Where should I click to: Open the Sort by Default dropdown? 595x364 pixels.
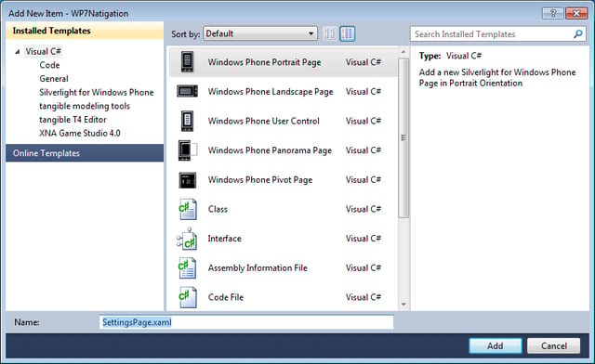coord(260,33)
